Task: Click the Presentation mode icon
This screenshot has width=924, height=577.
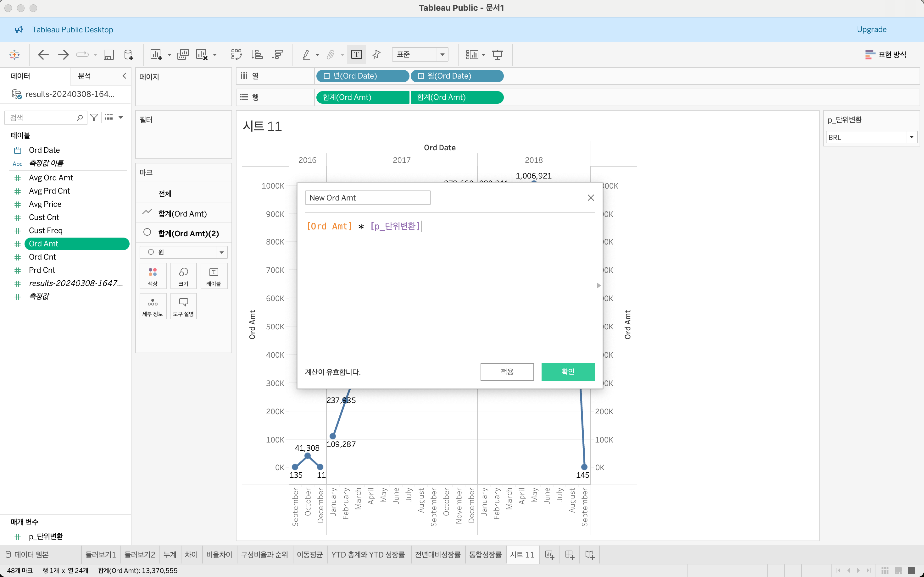Action: pos(497,55)
